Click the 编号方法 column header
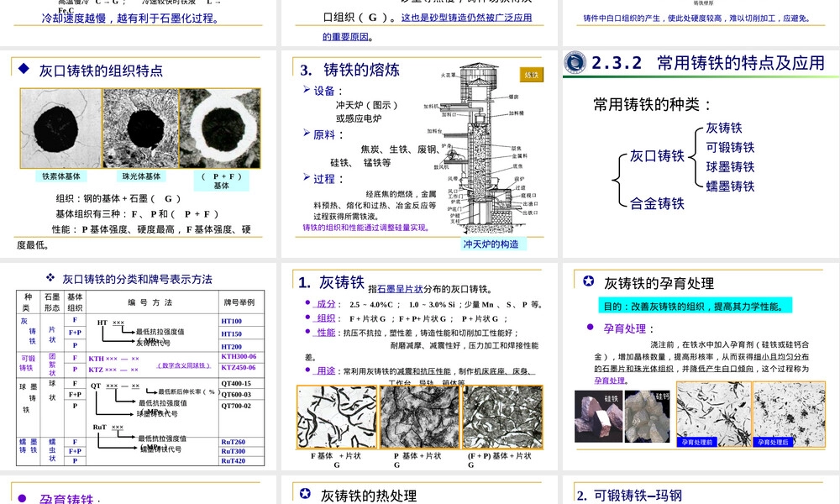 (150, 302)
